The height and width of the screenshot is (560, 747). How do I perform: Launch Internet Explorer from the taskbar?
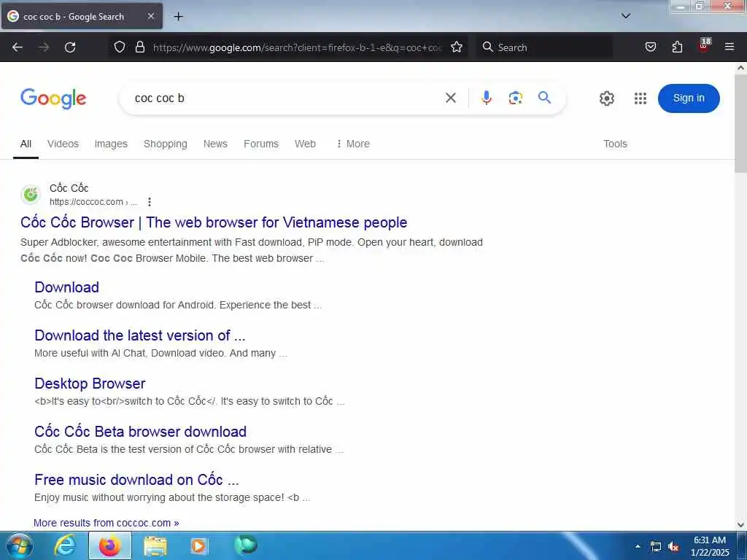pos(65,545)
